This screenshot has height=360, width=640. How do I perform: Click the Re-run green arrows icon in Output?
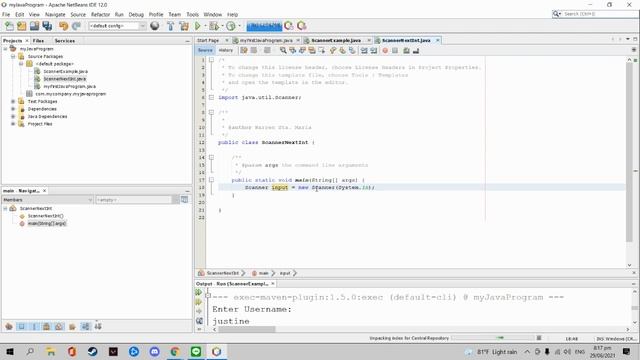(199, 292)
